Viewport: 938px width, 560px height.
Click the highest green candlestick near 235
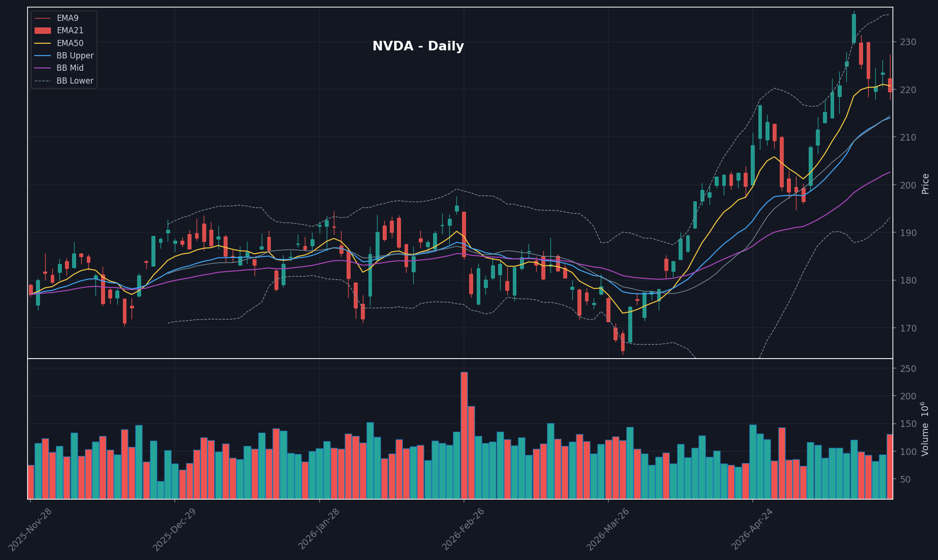pyautogui.click(x=853, y=28)
